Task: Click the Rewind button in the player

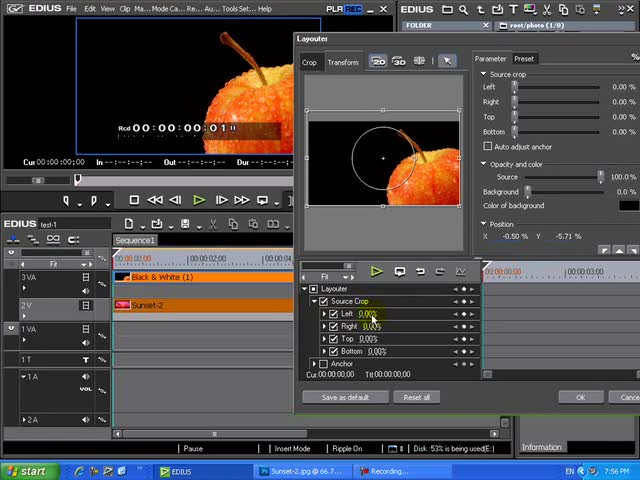Action: [155, 200]
